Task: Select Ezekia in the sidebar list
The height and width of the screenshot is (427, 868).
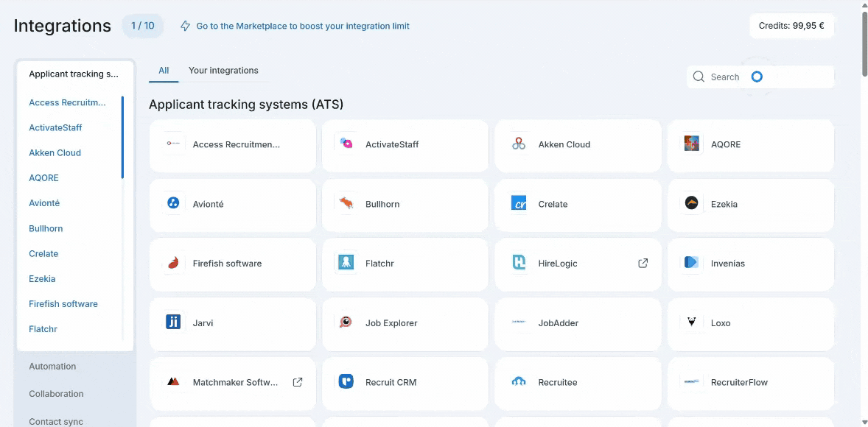Action: [42, 279]
